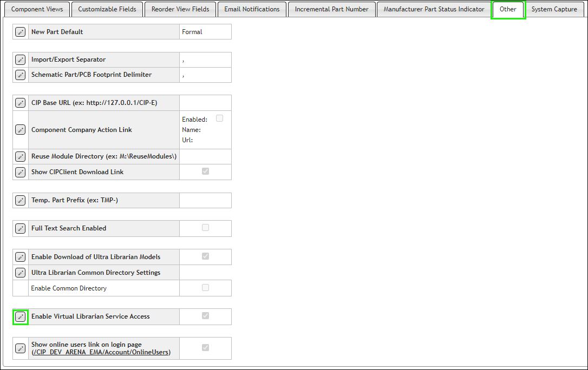Screen dimensions: 588x370
Task: Click the New Part Default value field showing Formal
Action: click(205, 31)
